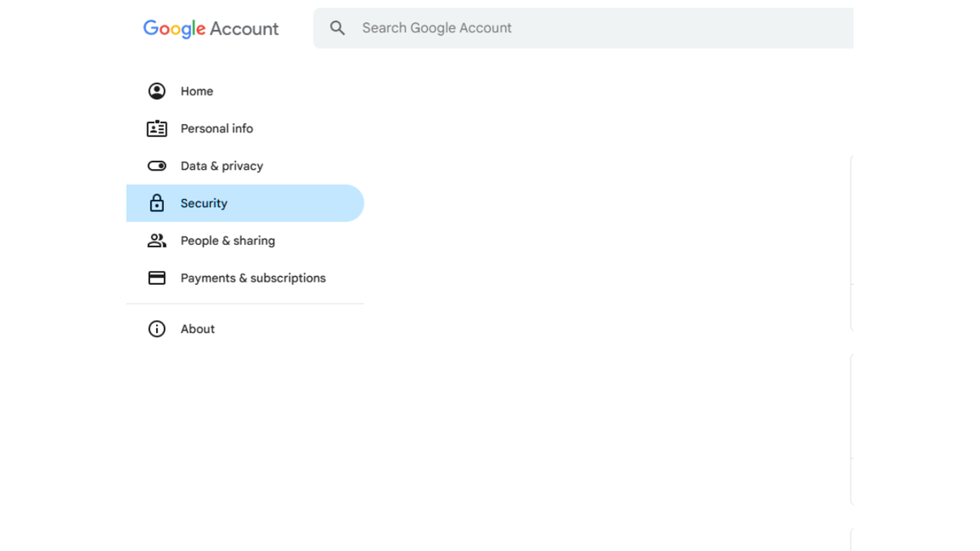Select the highlighted Security item

point(245,203)
